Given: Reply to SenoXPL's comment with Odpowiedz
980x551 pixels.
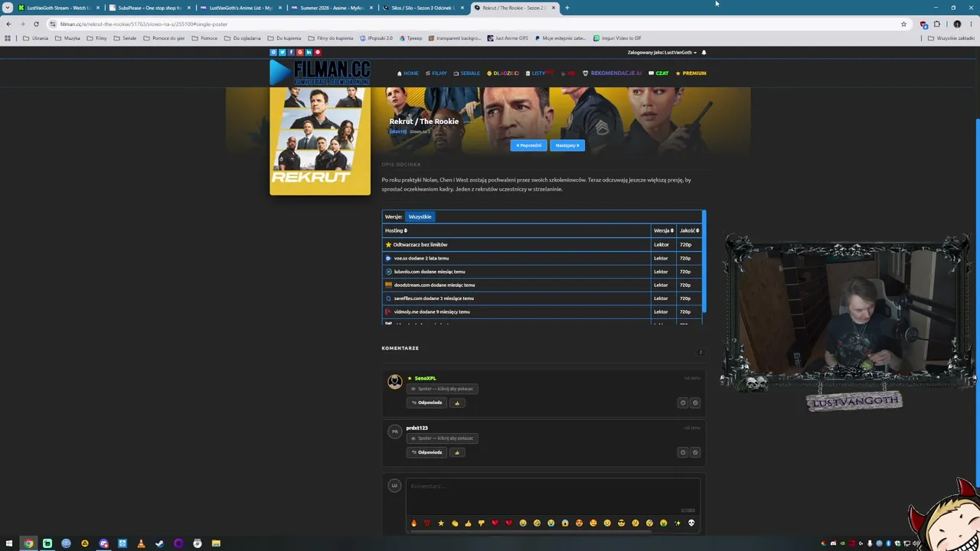Looking at the screenshot, I should (x=426, y=403).
